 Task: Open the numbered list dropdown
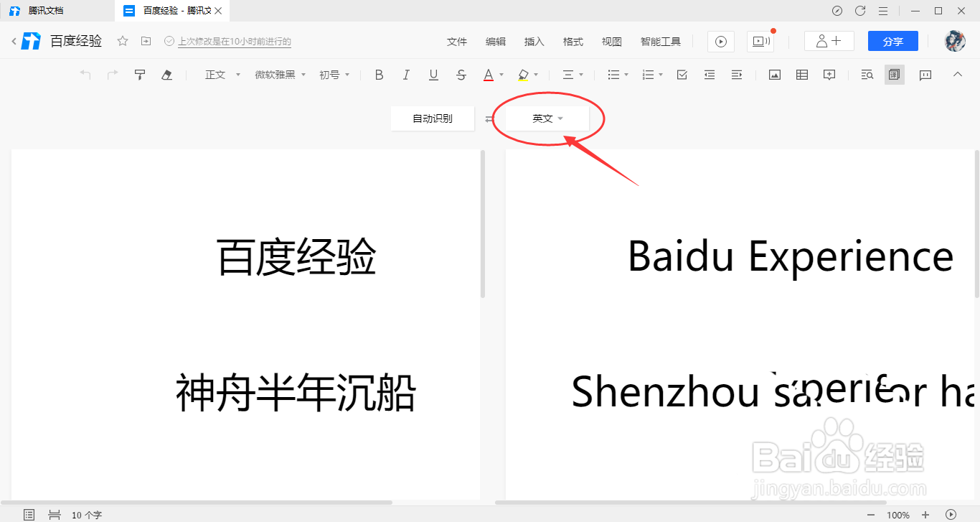click(x=652, y=75)
